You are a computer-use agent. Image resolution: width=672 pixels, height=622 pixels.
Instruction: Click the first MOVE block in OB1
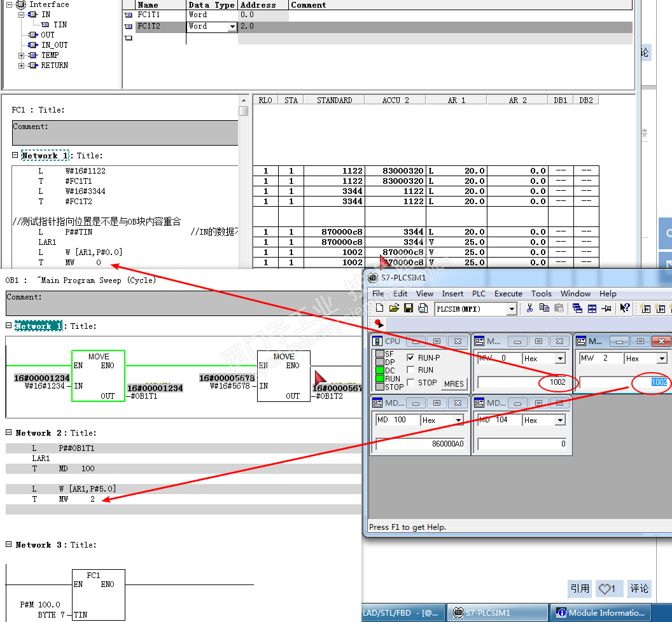[x=98, y=376]
